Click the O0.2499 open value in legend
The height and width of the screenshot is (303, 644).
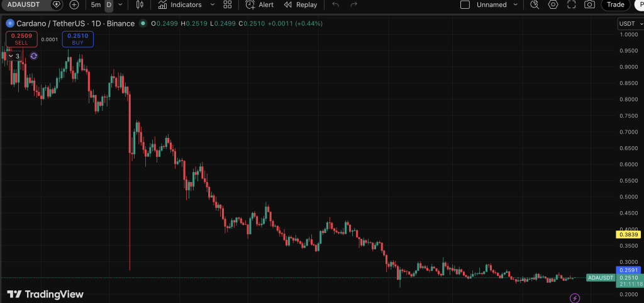pos(164,23)
